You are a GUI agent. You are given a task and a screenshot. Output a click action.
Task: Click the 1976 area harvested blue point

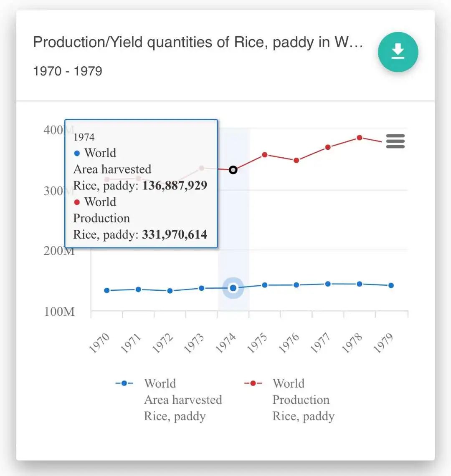(x=296, y=285)
